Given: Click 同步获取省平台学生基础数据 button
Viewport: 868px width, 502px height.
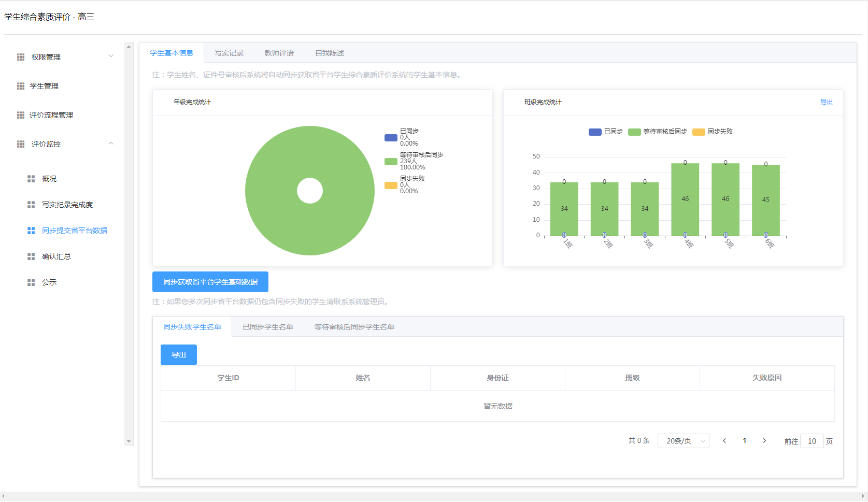Looking at the screenshot, I should point(210,282).
